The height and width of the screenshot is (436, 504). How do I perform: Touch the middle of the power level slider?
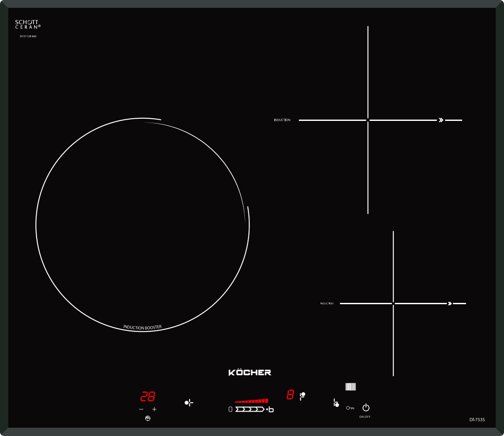(x=249, y=409)
